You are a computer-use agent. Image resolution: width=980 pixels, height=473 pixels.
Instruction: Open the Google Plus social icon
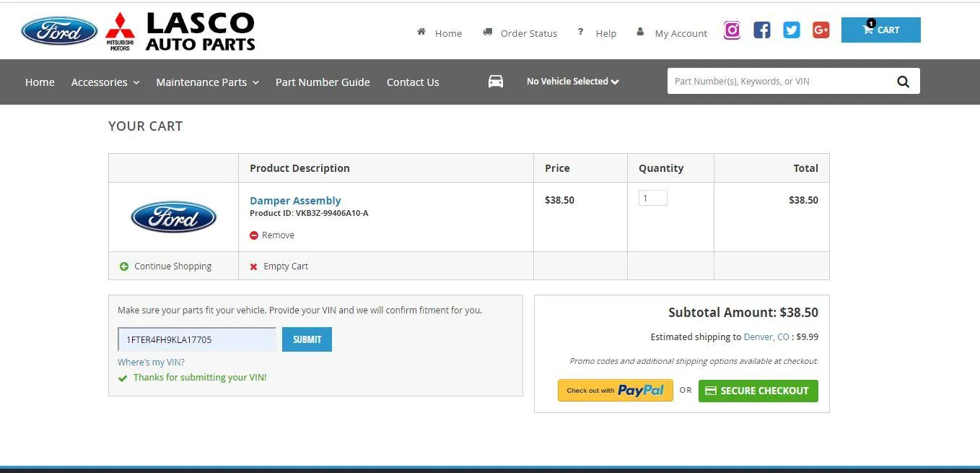pos(821,30)
